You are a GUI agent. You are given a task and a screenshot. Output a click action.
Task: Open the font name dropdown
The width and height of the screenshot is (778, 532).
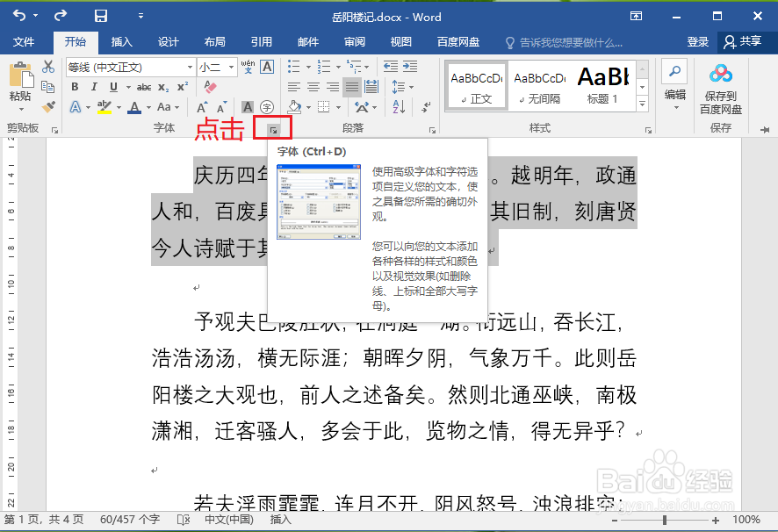[x=190, y=67]
